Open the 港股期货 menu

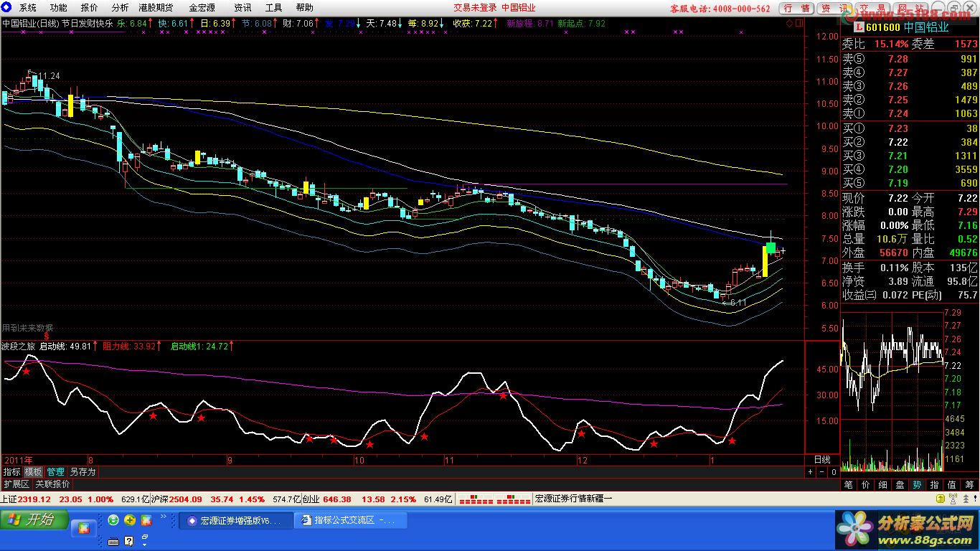156,8
